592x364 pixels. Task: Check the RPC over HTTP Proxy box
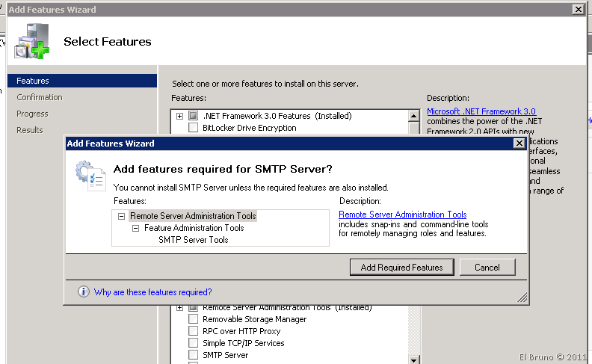[x=193, y=331]
